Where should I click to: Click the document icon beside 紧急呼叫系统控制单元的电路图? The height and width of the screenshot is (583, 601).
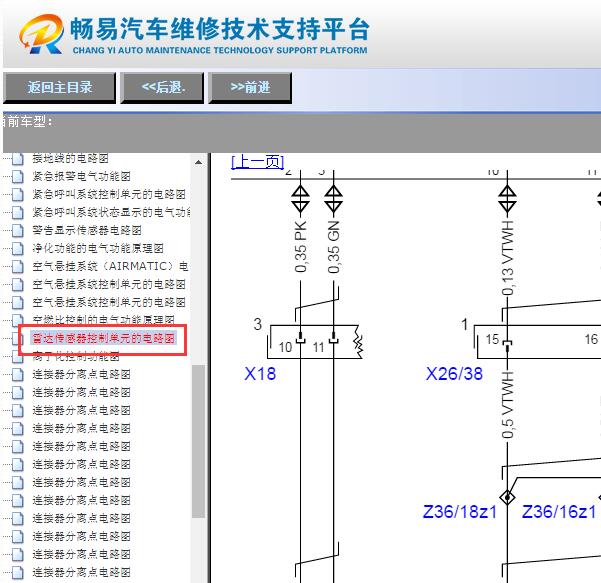[x=18, y=194]
